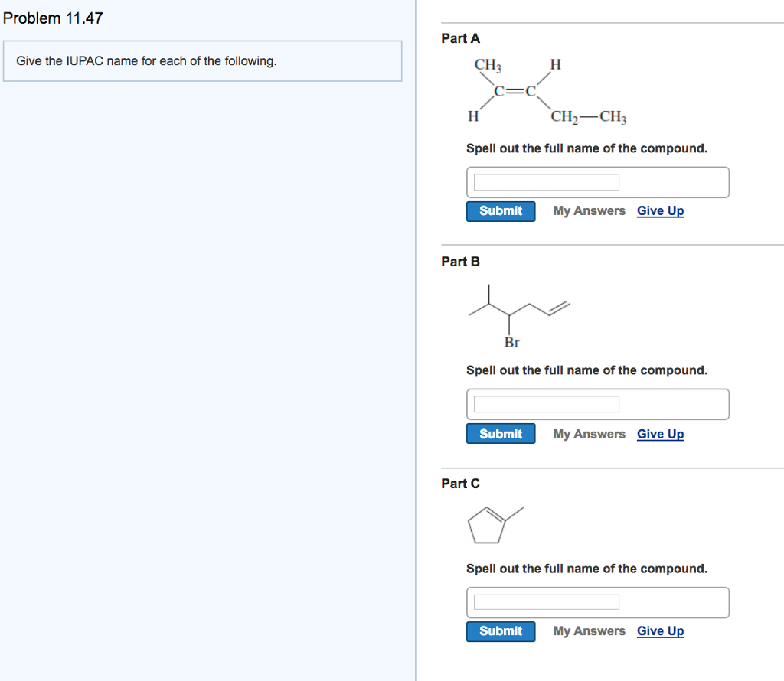Open My Answers for Part A
This screenshot has height=681, width=784.
coord(589,211)
